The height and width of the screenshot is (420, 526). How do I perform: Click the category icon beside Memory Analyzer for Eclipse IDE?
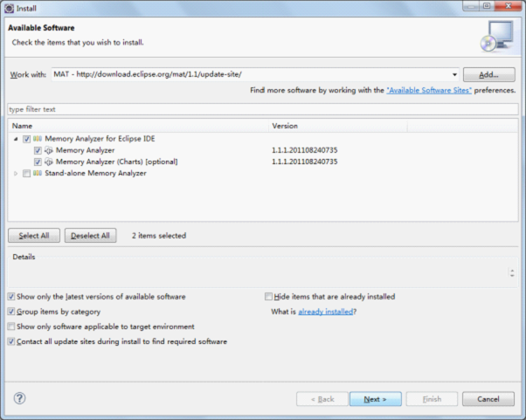[x=38, y=139]
